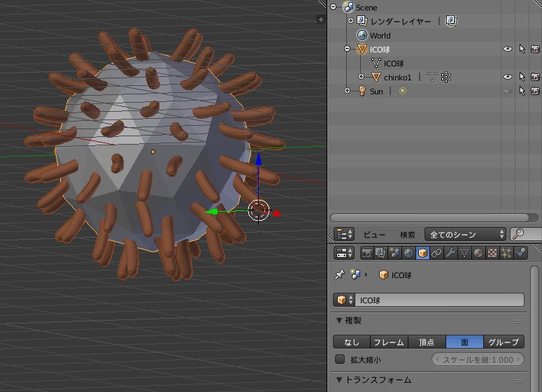The height and width of the screenshot is (392, 542).
Task: Click the blue Z-axis manipulator arrow
Action: coord(258,159)
